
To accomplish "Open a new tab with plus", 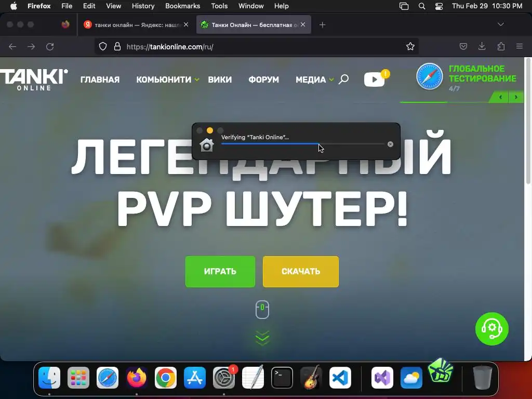I will 322,24.
